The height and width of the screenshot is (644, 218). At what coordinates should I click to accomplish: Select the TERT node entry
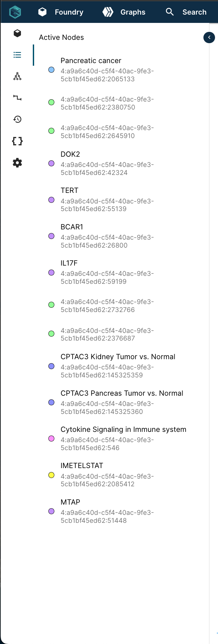pyautogui.click(x=70, y=191)
